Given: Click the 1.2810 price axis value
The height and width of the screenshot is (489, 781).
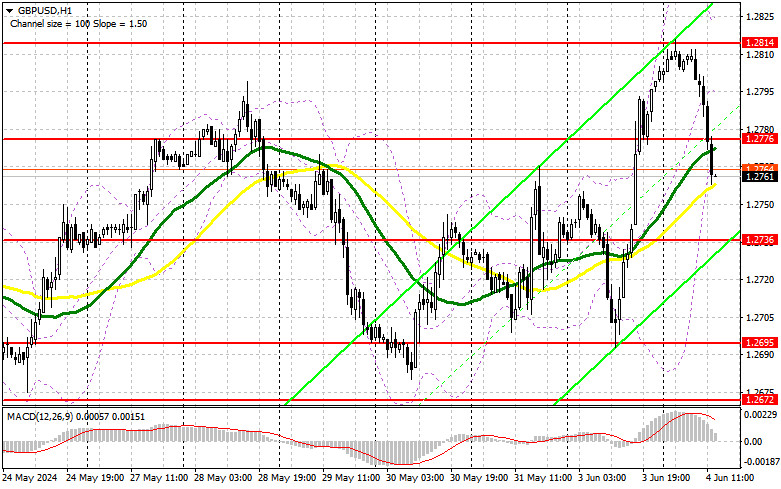Looking at the screenshot, I should 760,54.
